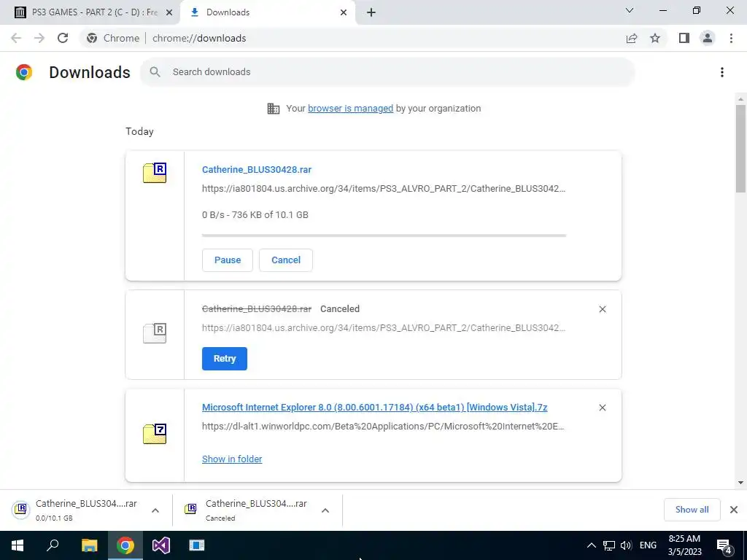Click the Chrome logo beside Downloads heading
Viewport: 747px width, 560px height.
[24, 72]
